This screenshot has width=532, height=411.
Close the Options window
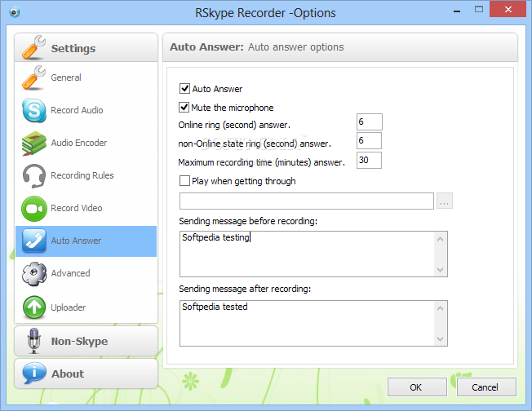(508, 9)
